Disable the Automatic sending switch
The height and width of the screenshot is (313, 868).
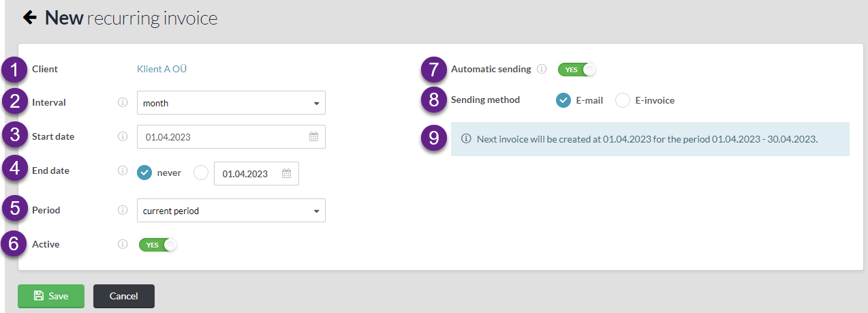(577, 69)
